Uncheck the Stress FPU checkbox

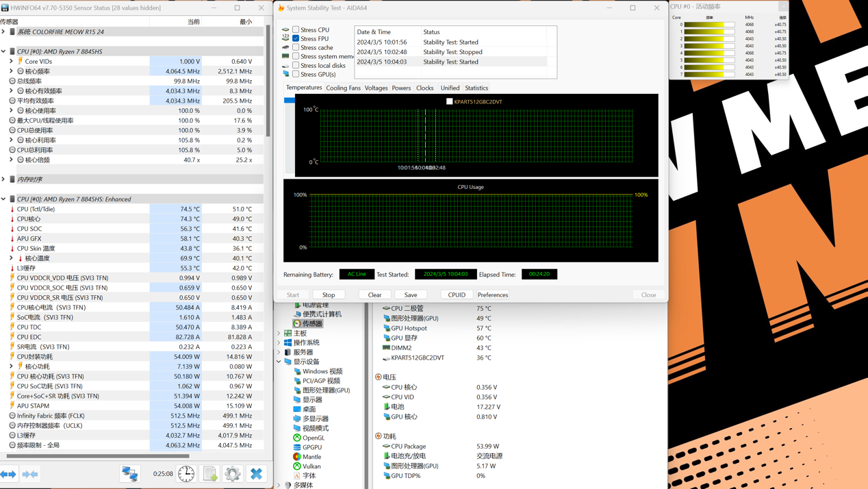[x=296, y=38]
